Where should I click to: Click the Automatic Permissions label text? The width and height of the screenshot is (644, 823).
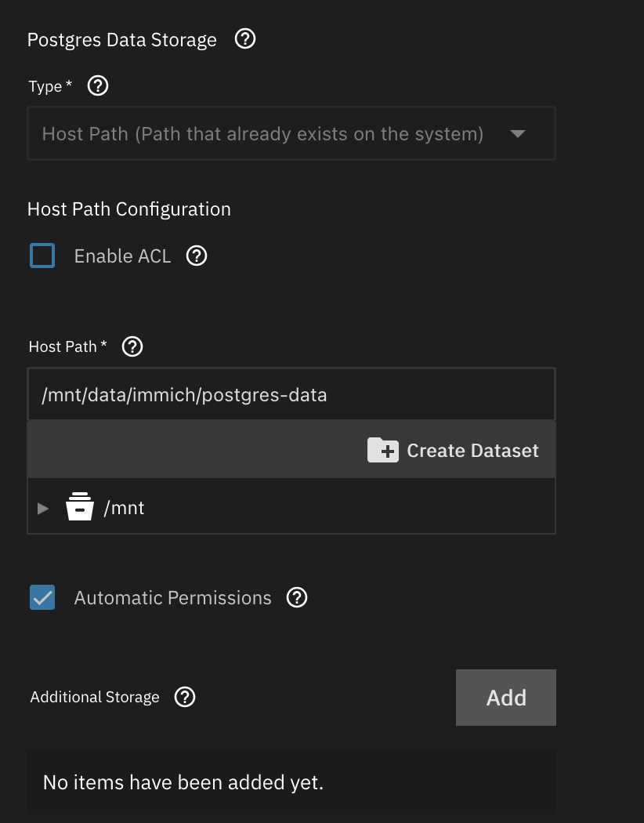(x=172, y=598)
